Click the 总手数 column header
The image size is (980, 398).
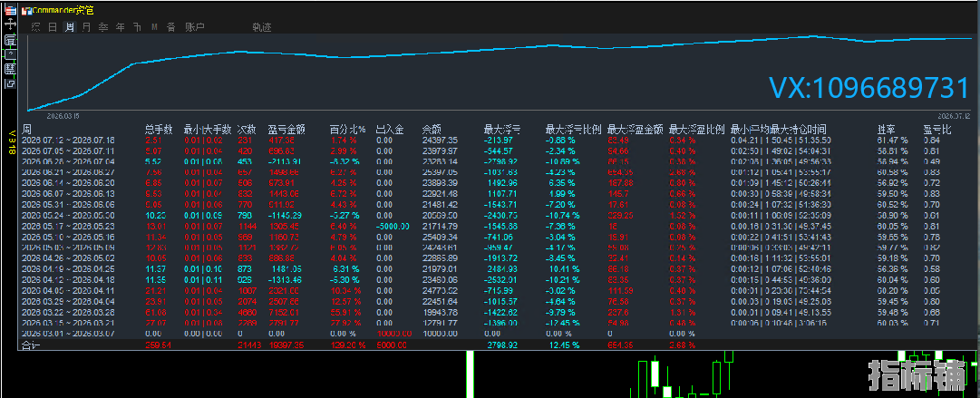pyautogui.click(x=159, y=130)
